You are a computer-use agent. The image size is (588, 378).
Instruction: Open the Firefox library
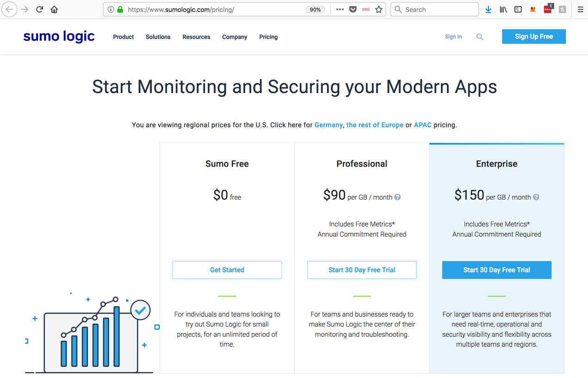tap(503, 9)
